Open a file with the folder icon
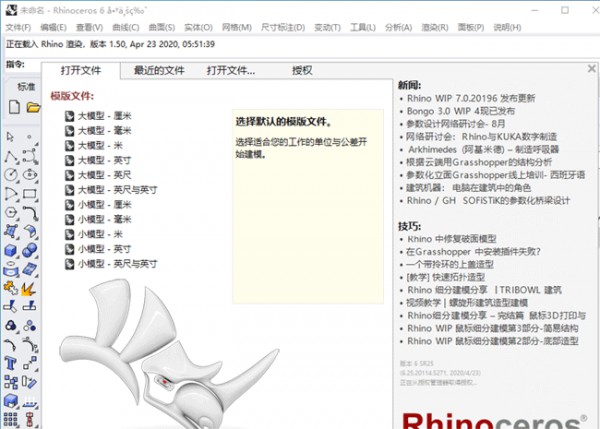This screenshot has height=429, width=600. coord(33,108)
